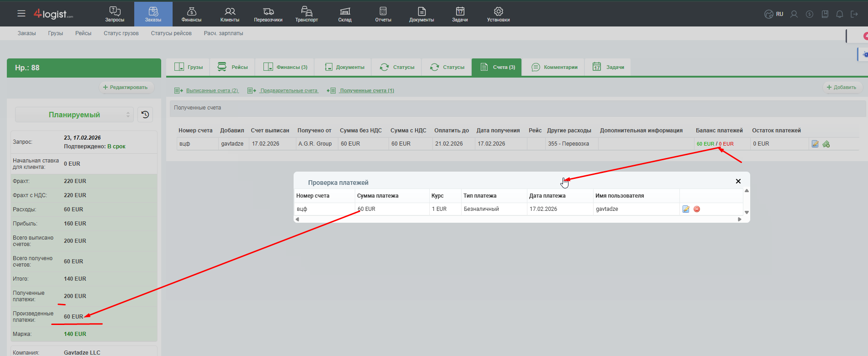Switch to the Комментарии tab
Screen dimensions: 868x356
554,67
